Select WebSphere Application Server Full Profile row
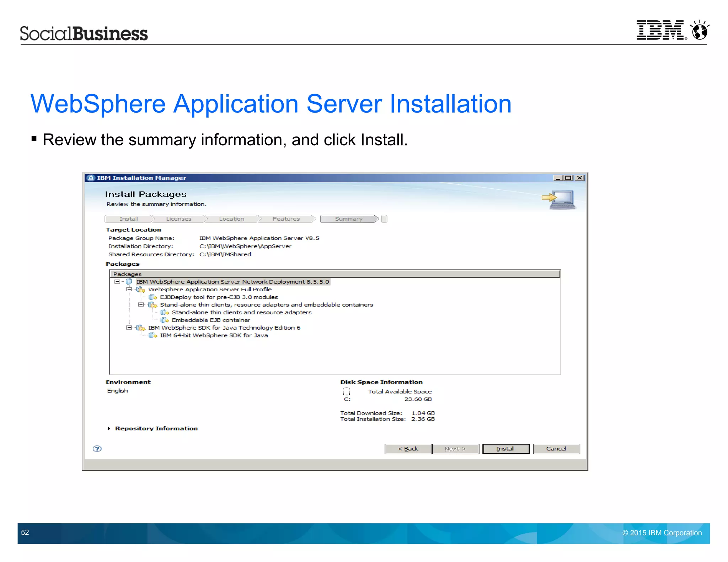The height and width of the screenshot is (562, 728). point(210,290)
